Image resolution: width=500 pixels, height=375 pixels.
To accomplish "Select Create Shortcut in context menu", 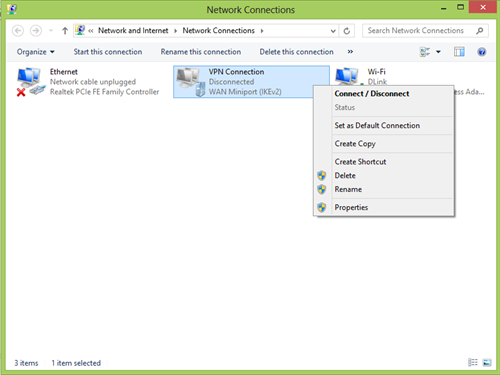I will click(360, 162).
